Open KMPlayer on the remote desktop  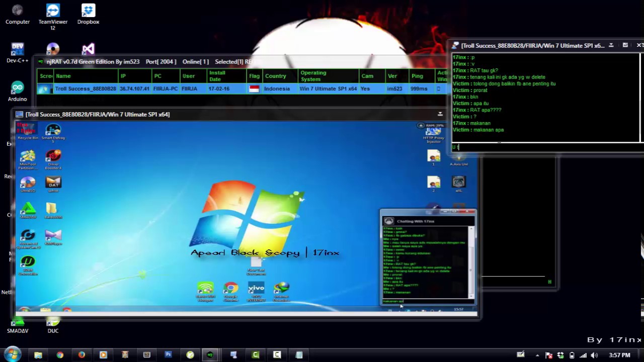tap(53, 237)
